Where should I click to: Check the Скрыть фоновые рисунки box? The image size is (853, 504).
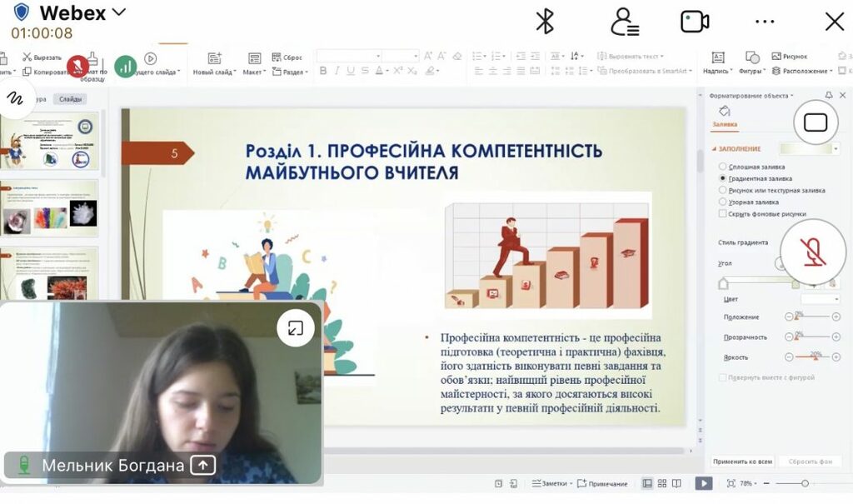(723, 213)
